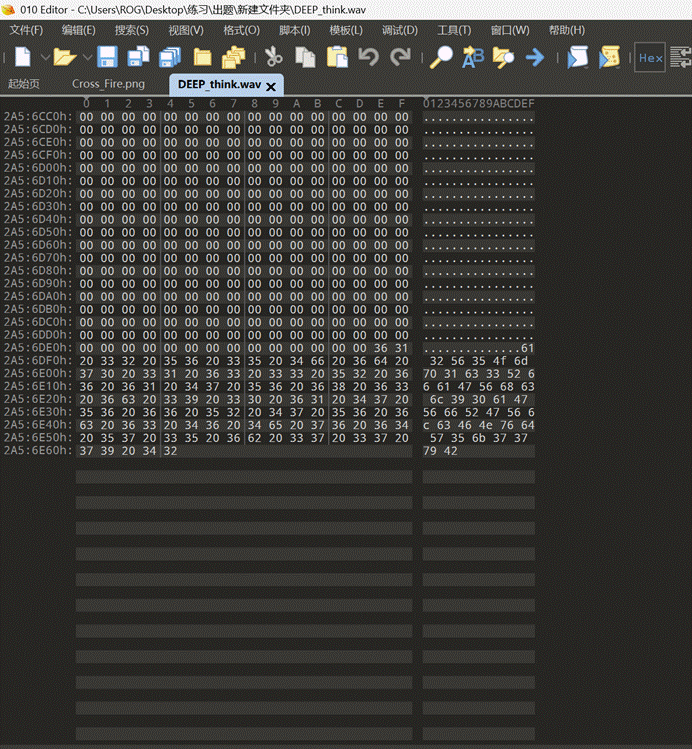
Task: Open the New file dropdown arrow
Action: tap(45, 57)
